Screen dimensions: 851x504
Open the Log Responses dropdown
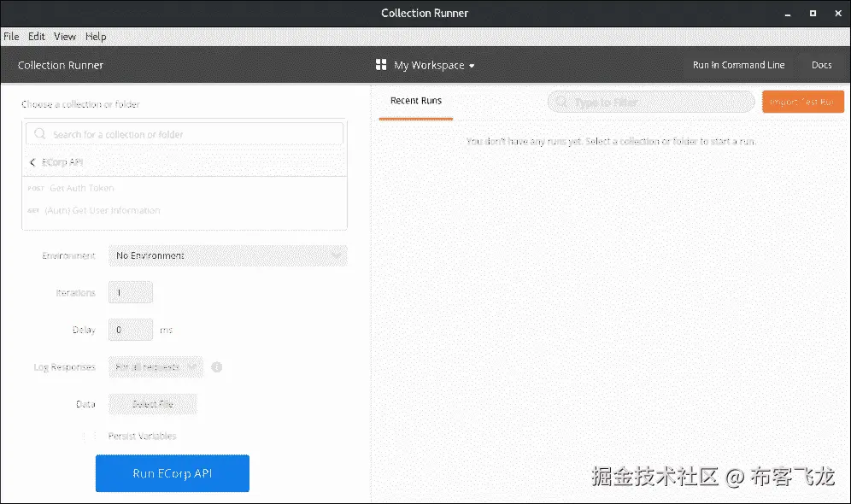[156, 366]
